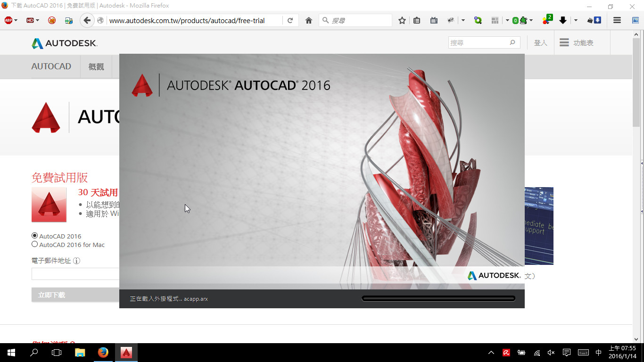Image resolution: width=644 pixels, height=362 pixels.
Task: Click the image with green arrow toolbar icon
Action: pyautogui.click(x=69, y=20)
